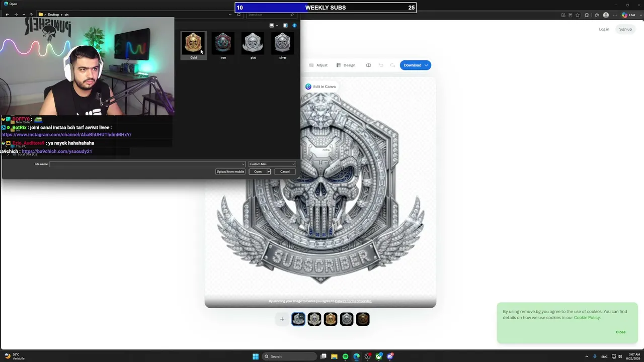Open Canva's Terms of Service link
The height and width of the screenshot is (362, 644).
click(353, 301)
